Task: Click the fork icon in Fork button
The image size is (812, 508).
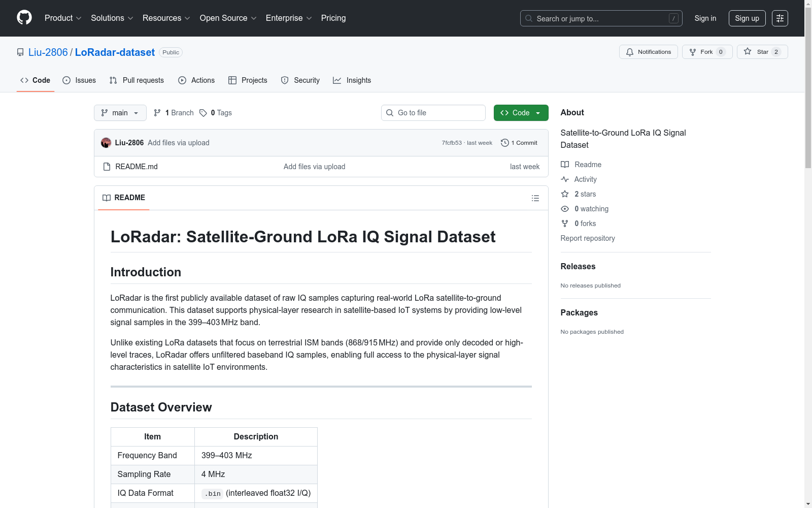Action: (x=693, y=52)
